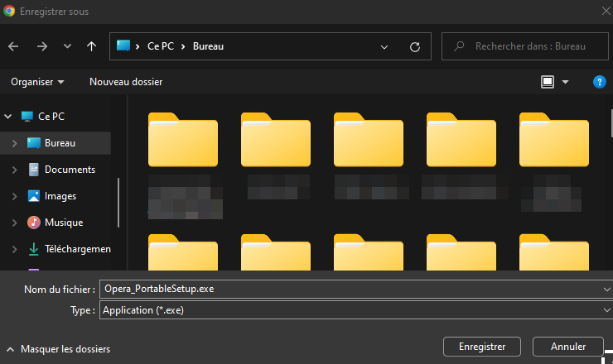The image size is (613, 364).
Task: Select 'Bureau' in address breadcrumb
Action: tap(208, 46)
